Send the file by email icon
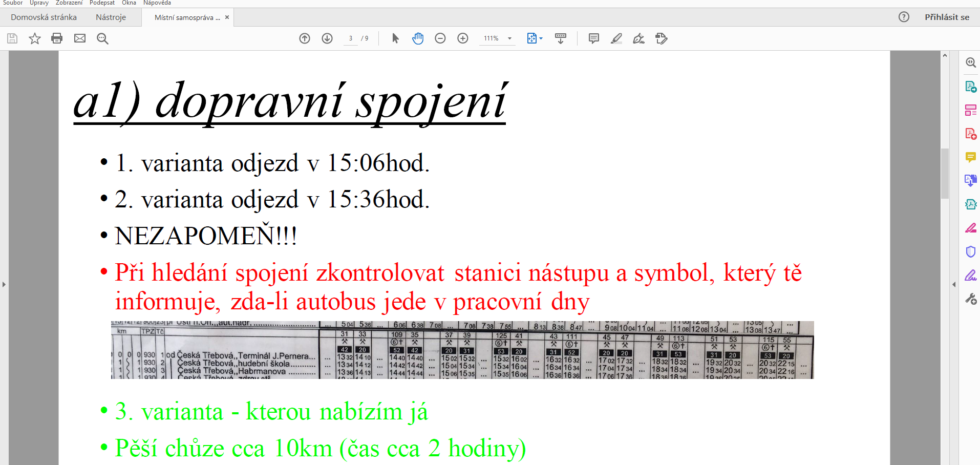This screenshot has width=980, height=465. (x=80, y=38)
